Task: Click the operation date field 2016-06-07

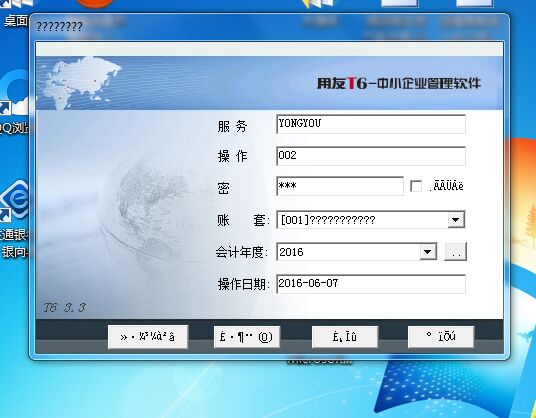Action: (x=371, y=284)
